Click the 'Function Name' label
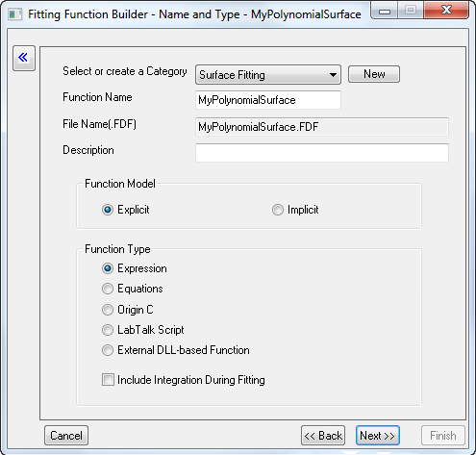Image resolution: width=476 pixels, height=455 pixels. tap(97, 97)
